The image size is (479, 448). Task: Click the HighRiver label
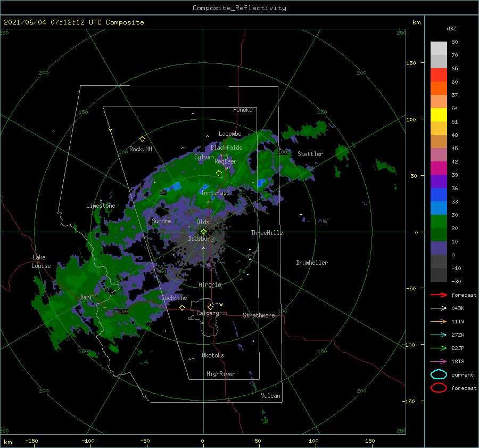point(221,374)
